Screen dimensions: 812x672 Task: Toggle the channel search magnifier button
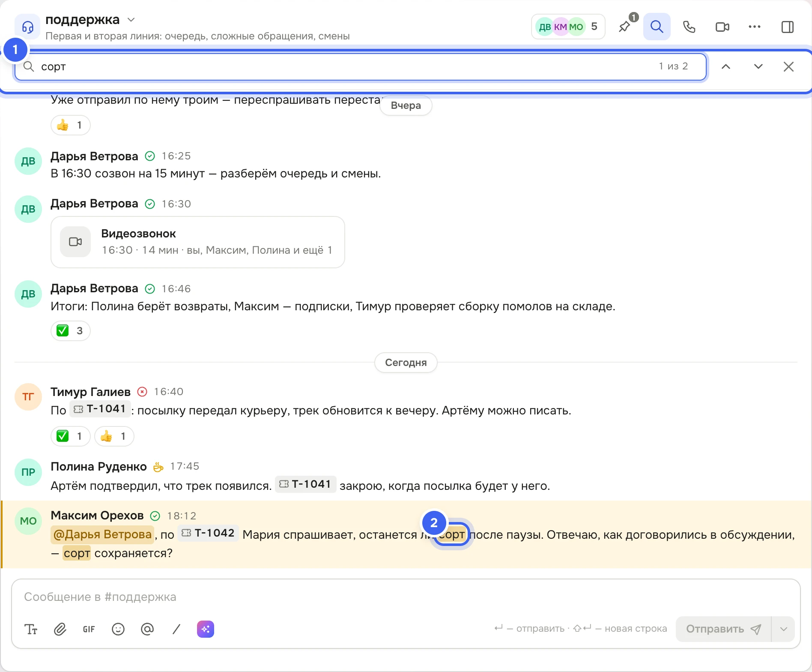[x=657, y=27]
